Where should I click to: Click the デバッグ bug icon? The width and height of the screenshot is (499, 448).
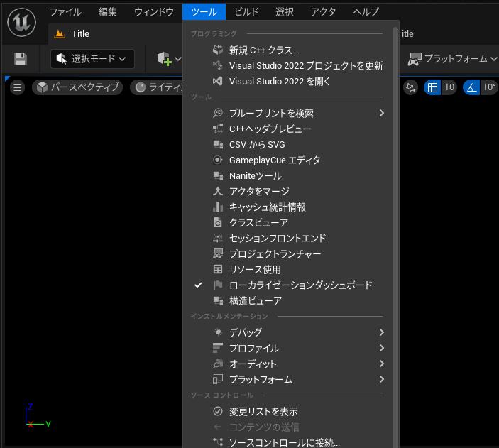coord(218,332)
